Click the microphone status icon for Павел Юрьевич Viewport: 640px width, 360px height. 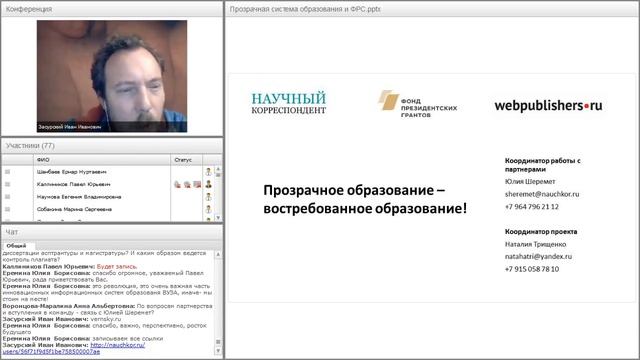[178, 184]
